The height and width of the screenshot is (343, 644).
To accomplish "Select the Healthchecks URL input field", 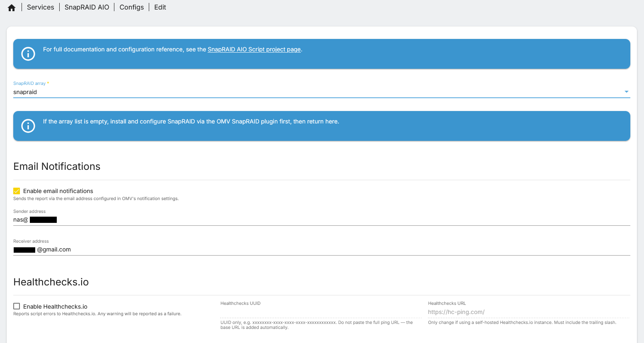I will [529, 312].
